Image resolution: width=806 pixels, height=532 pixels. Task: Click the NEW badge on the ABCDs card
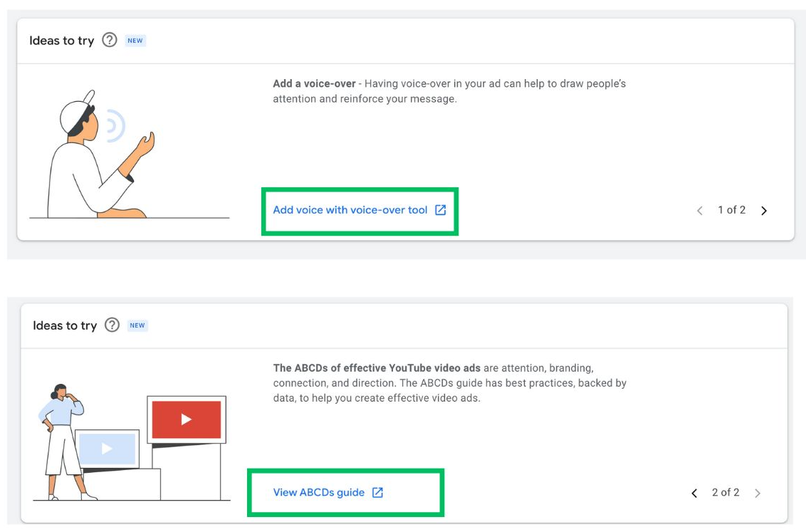pyautogui.click(x=137, y=325)
